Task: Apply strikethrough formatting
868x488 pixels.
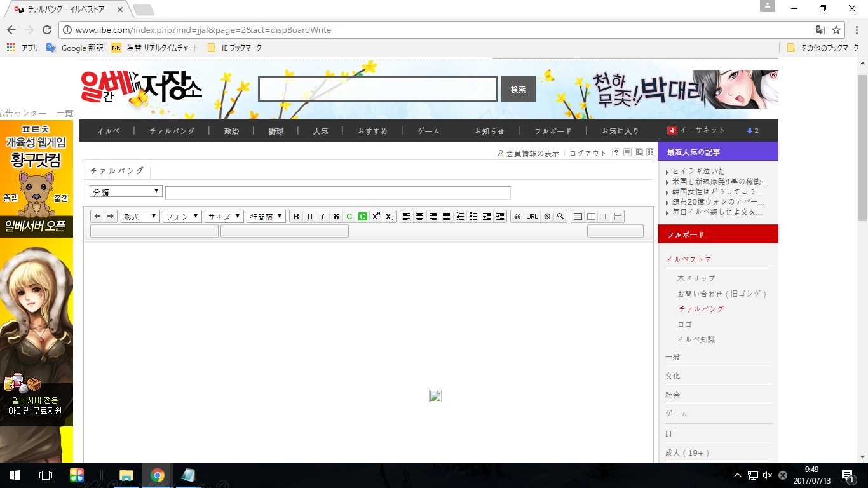Action: point(336,217)
